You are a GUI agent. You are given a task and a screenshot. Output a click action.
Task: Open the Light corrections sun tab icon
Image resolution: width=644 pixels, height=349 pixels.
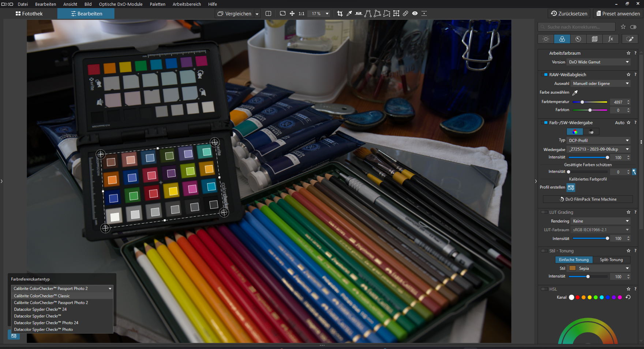pos(546,39)
